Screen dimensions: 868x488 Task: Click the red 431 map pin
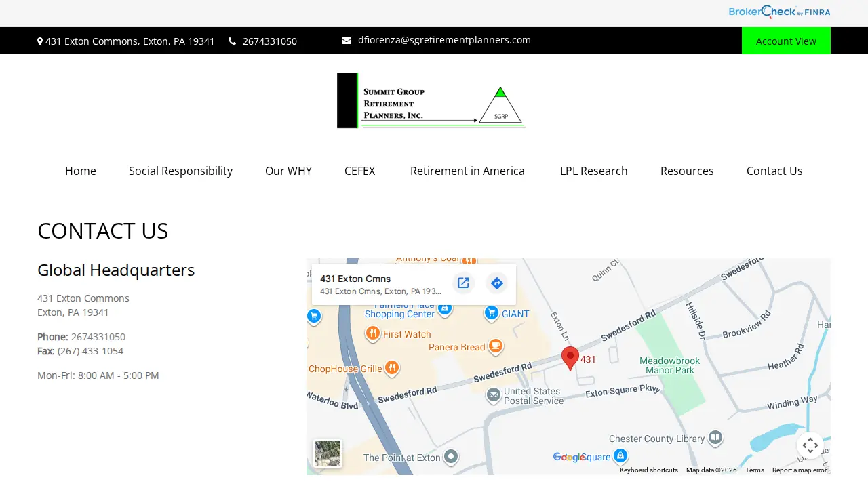[x=570, y=358]
